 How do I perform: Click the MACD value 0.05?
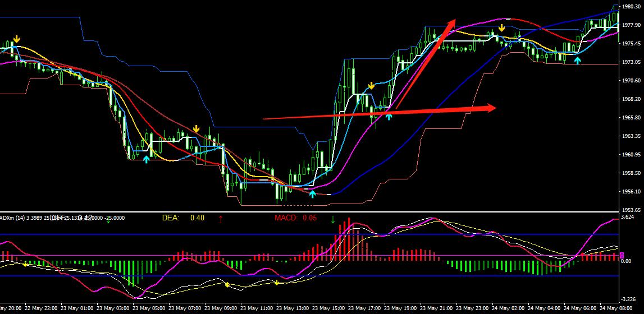point(310,218)
